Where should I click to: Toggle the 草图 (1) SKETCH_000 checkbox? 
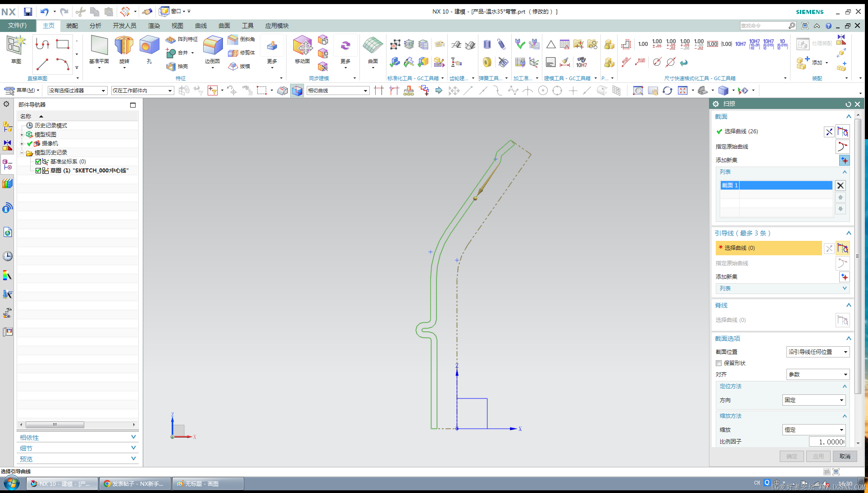click(38, 171)
